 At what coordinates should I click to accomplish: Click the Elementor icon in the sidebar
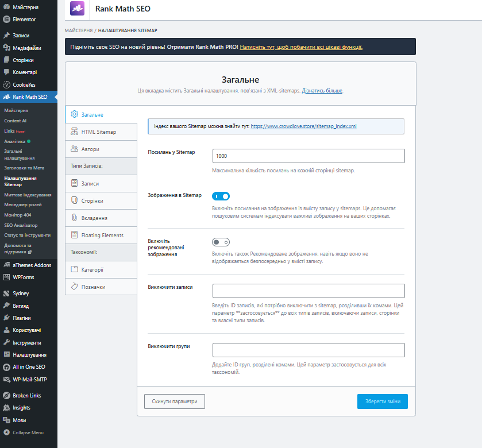point(6,19)
